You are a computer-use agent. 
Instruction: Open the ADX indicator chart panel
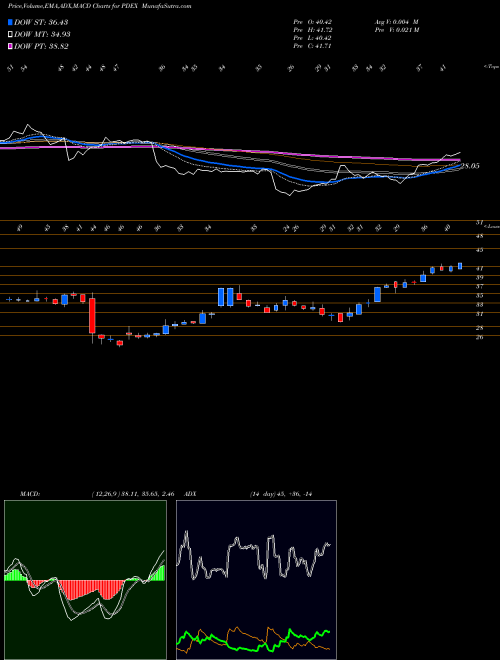(x=256, y=580)
